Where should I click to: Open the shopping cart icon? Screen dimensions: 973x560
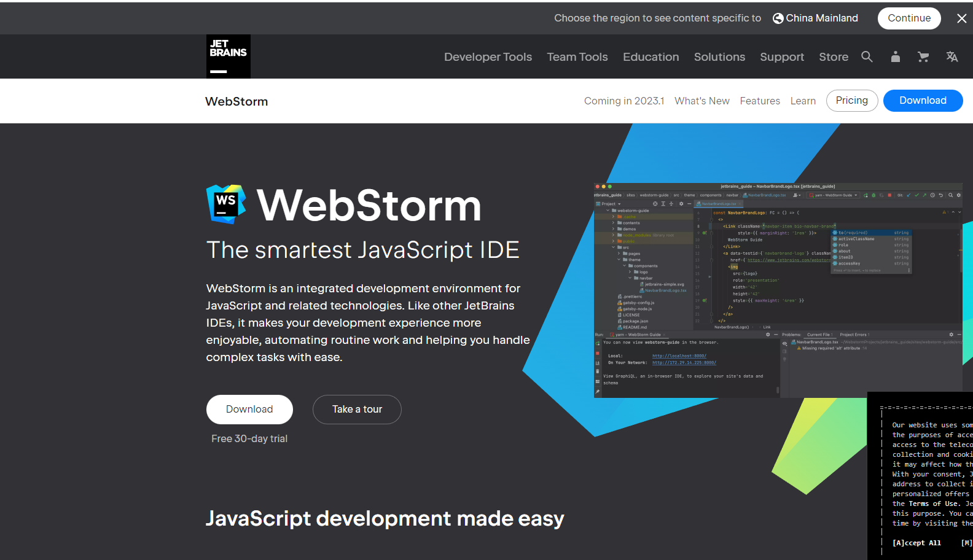pyautogui.click(x=923, y=56)
